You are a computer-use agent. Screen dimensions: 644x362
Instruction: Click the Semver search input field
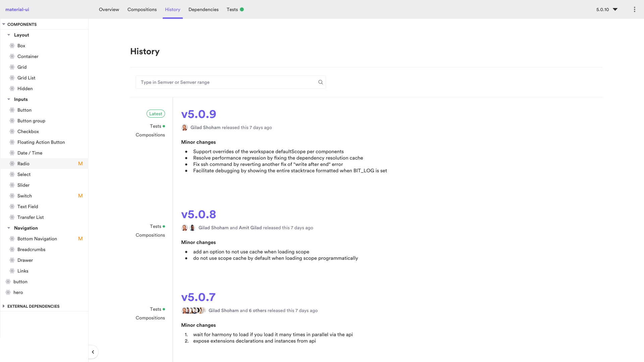(230, 82)
